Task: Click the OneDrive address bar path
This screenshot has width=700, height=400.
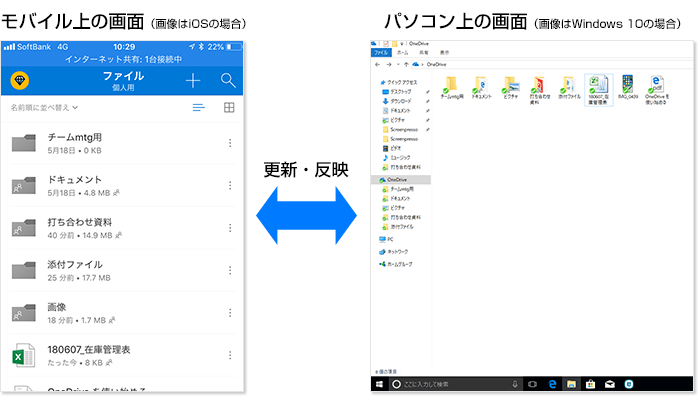Action: [x=437, y=64]
